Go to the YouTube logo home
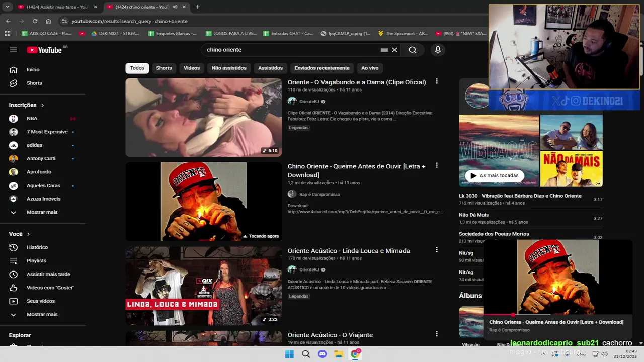This screenshot has height=362, width=644. click(45, 50)
